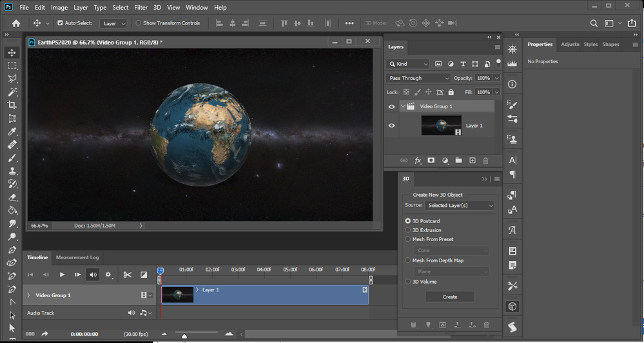Viewport: 644px width, 343px height.
Task: Play the timeline video
Action: click(x=62, y=275)
